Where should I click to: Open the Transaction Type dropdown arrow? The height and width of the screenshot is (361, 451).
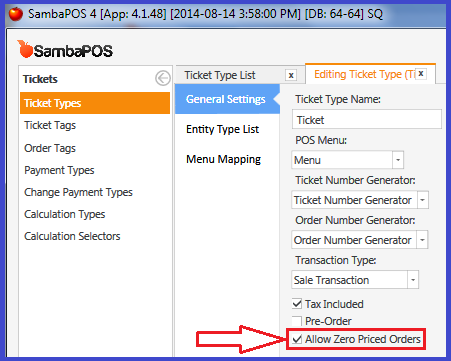tap(413, 280)
